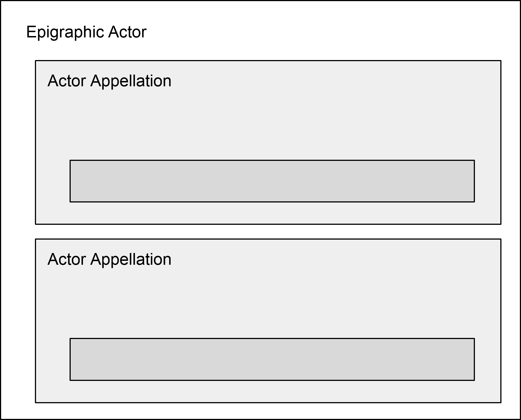The width and height of the screenshot is (521, 420).
Task: Focus the upper panel's inner rectangle field
Action: pos(272,181)
